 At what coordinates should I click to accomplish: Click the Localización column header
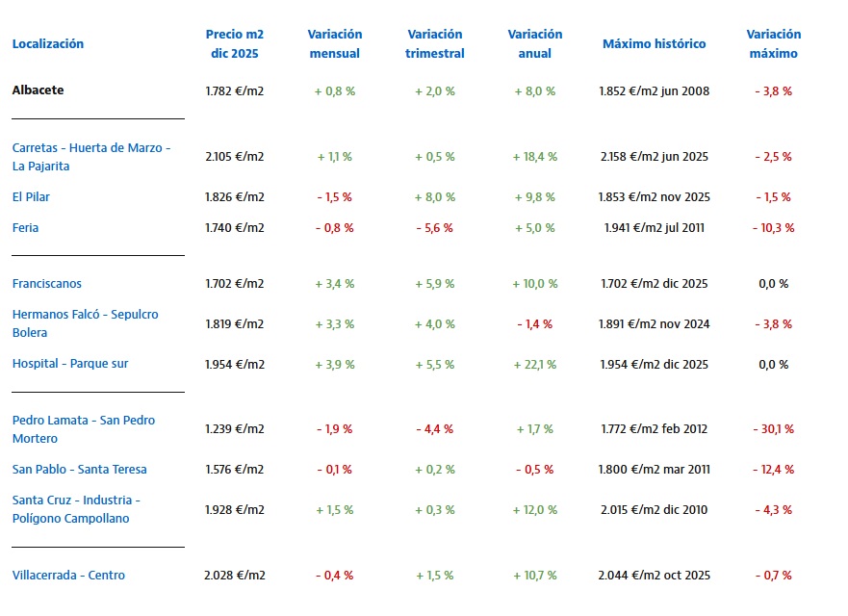click(x=48, y=43)
